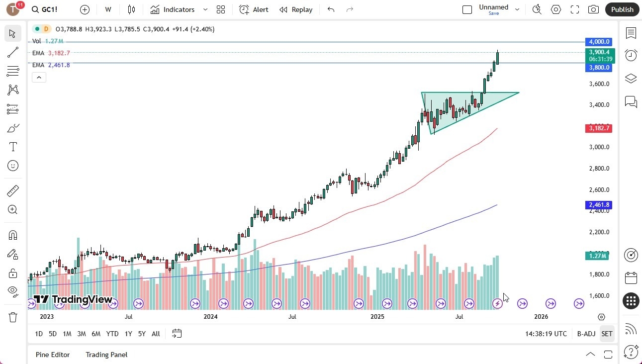Take a chart snapshot with the camera icon
642x364 pixels.
593,9
